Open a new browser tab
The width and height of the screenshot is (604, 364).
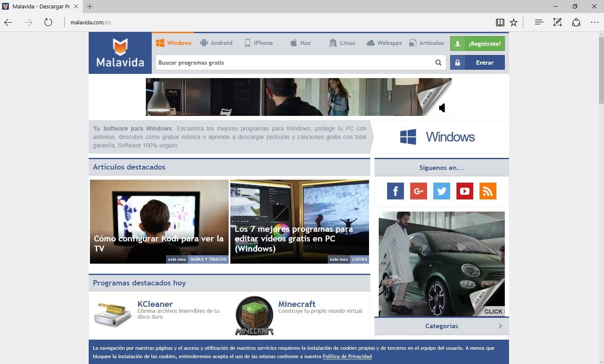pos(90,6)
